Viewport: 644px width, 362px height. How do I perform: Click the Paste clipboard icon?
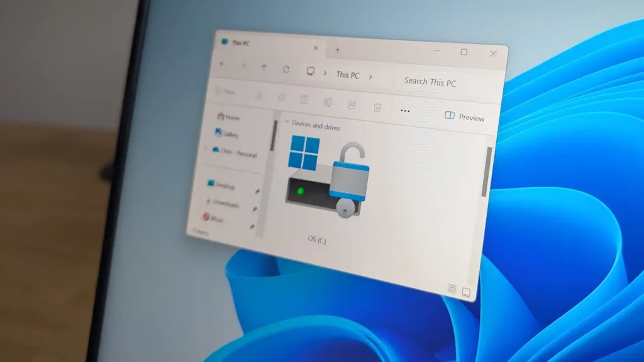(304, 100)
